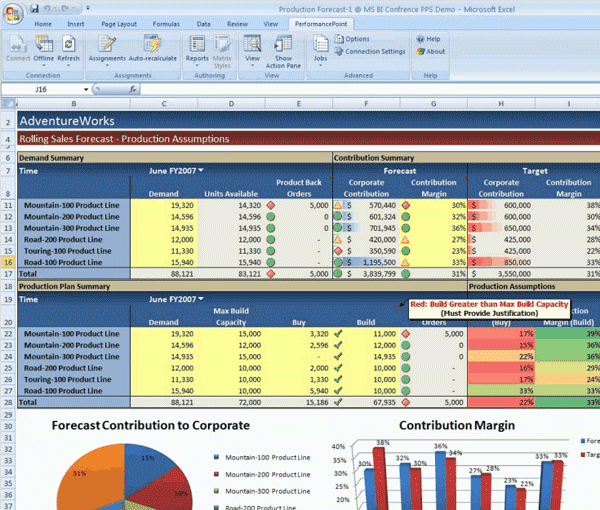Click the Name Box showing J16
Screen dimensions: 600x510
point(43,90)
